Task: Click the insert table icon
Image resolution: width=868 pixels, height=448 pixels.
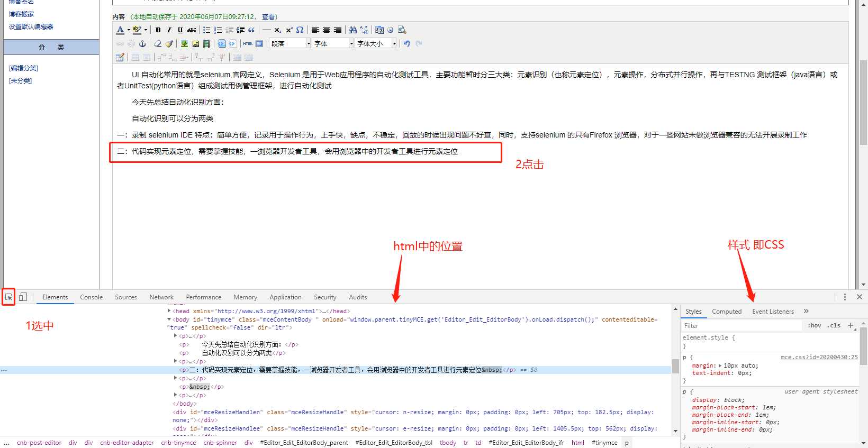Action: (x=120, y=57)
